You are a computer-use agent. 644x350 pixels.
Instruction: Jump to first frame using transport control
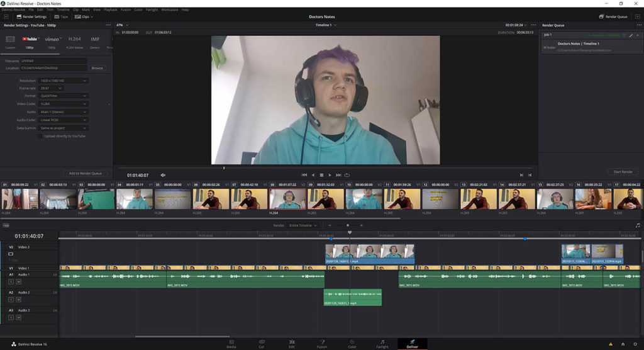(x=304, y=175)
